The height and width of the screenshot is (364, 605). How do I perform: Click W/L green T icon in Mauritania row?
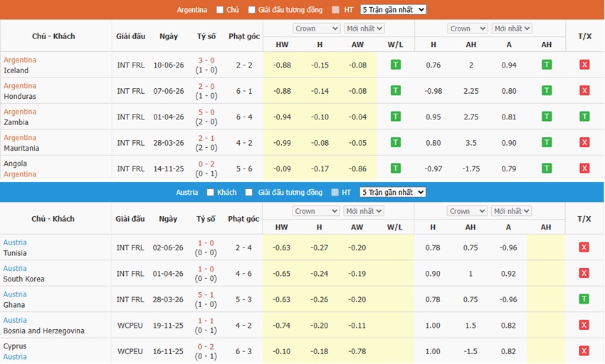[396, 142]
